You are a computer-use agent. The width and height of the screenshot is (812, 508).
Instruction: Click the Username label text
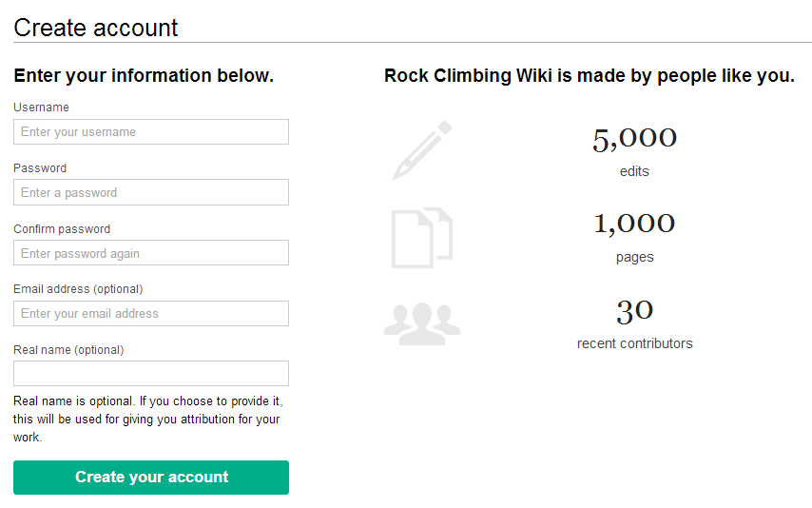coord(41,107)
